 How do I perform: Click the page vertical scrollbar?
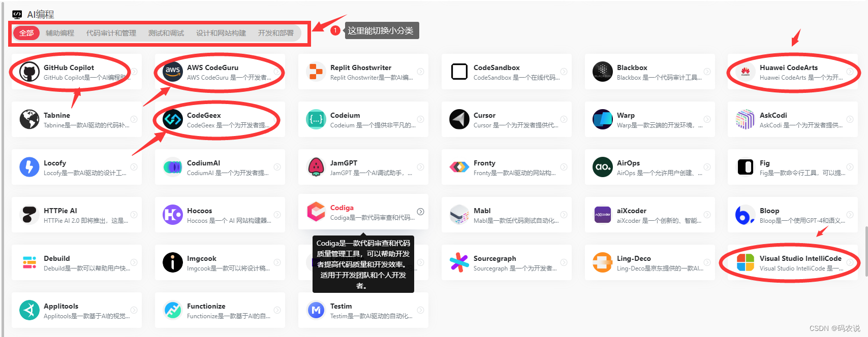click(x=865, y=252)
